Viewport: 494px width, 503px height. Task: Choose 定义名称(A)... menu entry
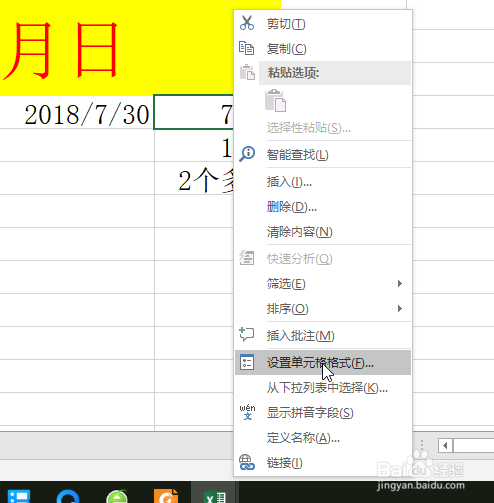323,438
